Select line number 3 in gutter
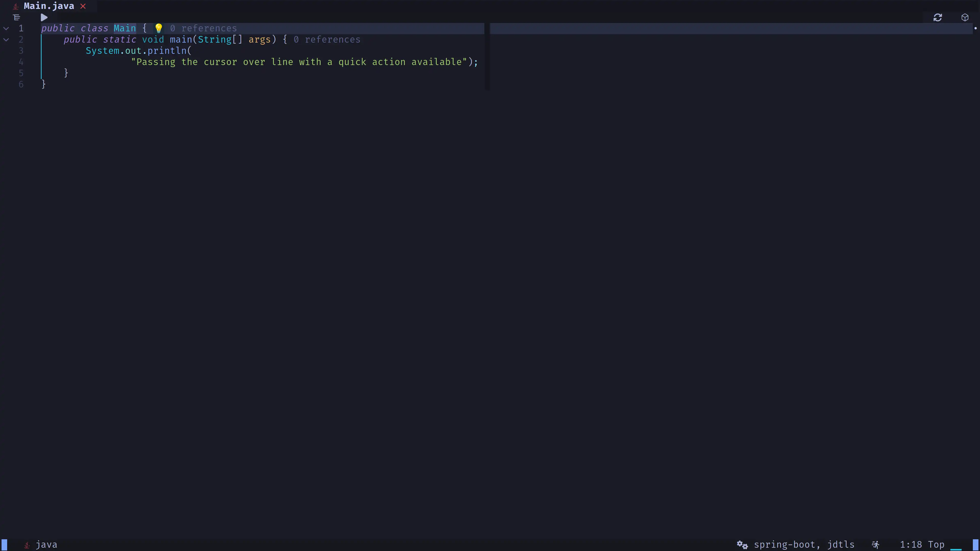This screenshot has width=980, height=551. tap(21, 51)
